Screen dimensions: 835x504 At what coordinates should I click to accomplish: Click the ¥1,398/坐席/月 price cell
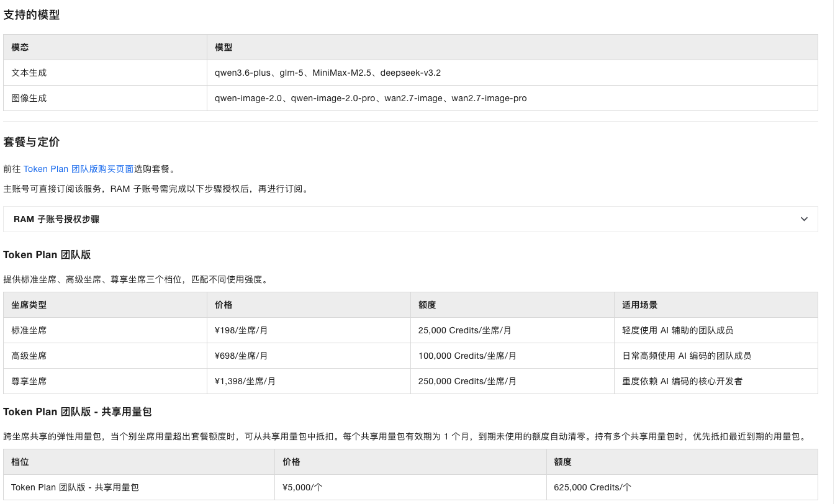point(309,381)
